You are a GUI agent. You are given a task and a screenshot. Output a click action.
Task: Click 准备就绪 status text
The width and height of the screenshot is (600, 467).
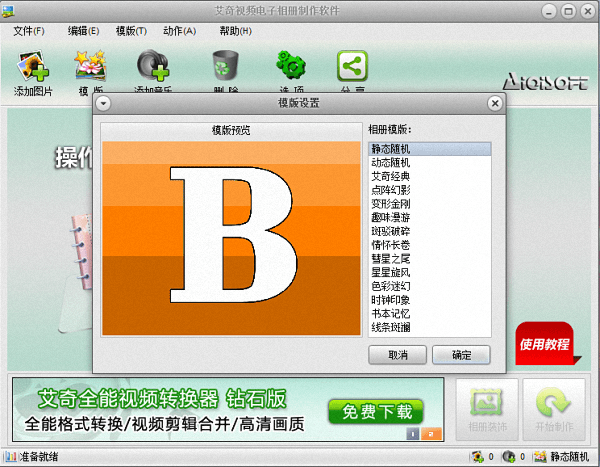(x=39, y=457)
